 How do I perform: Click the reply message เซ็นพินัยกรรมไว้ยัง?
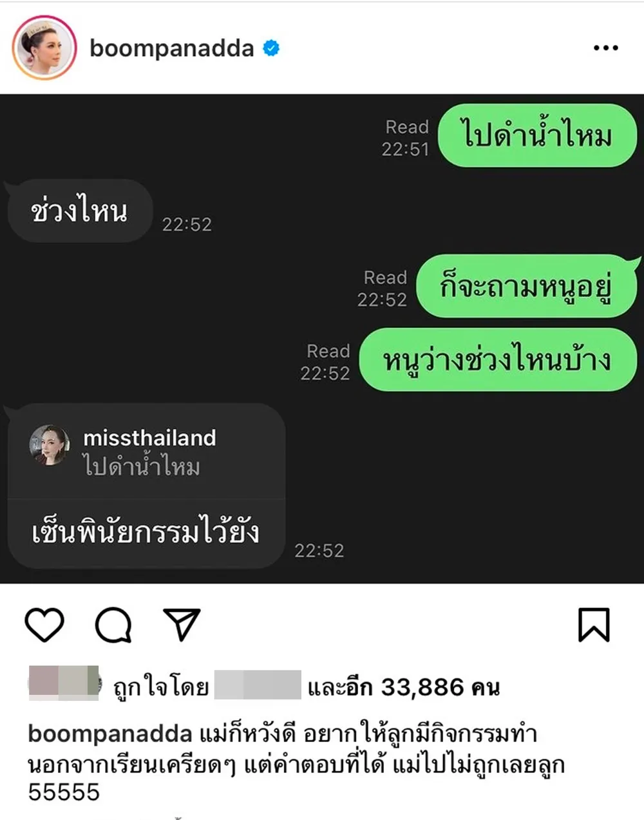click(146, 533)
